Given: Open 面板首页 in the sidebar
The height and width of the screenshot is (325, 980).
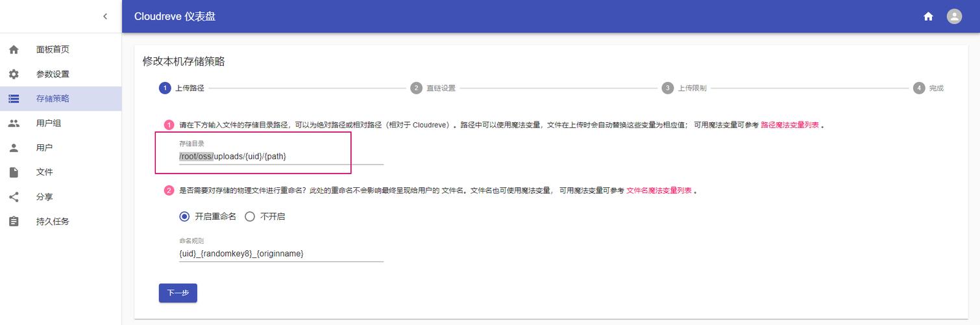Looking at the screenshot, I should pyautogui.click(x=60, y=49).
